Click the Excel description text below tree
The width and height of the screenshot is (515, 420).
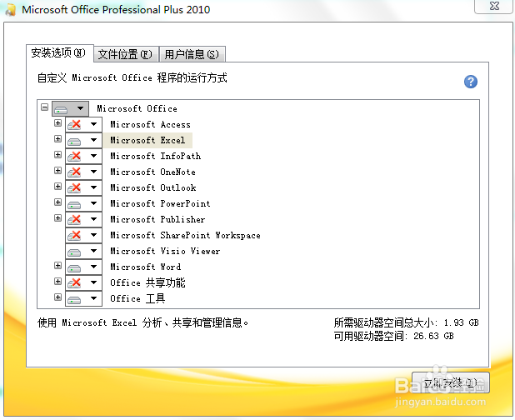(x=142, y=322)
